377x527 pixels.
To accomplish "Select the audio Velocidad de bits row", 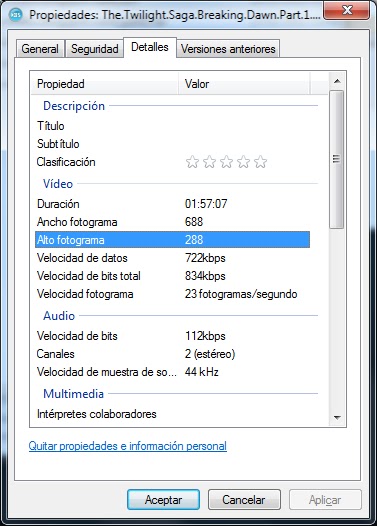I will (172, 336).
